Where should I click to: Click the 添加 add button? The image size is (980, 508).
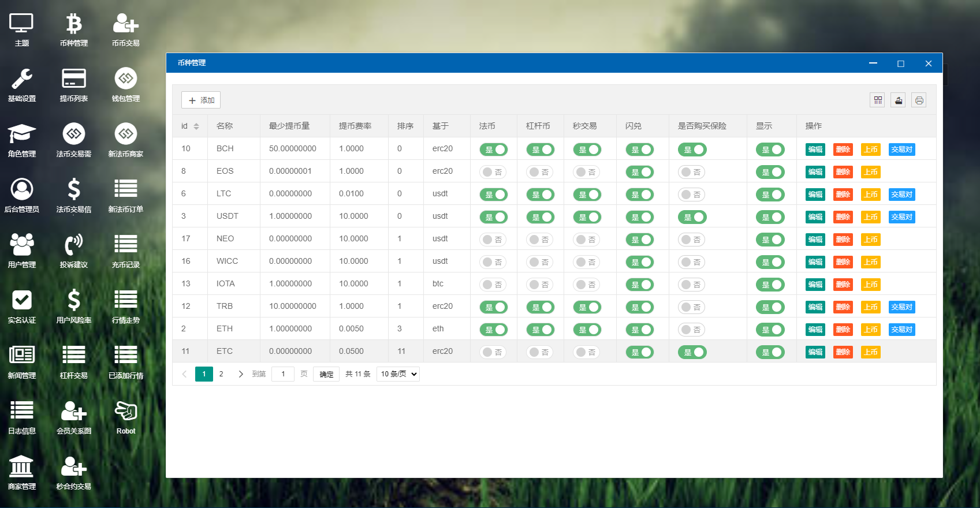click(201, 100)
